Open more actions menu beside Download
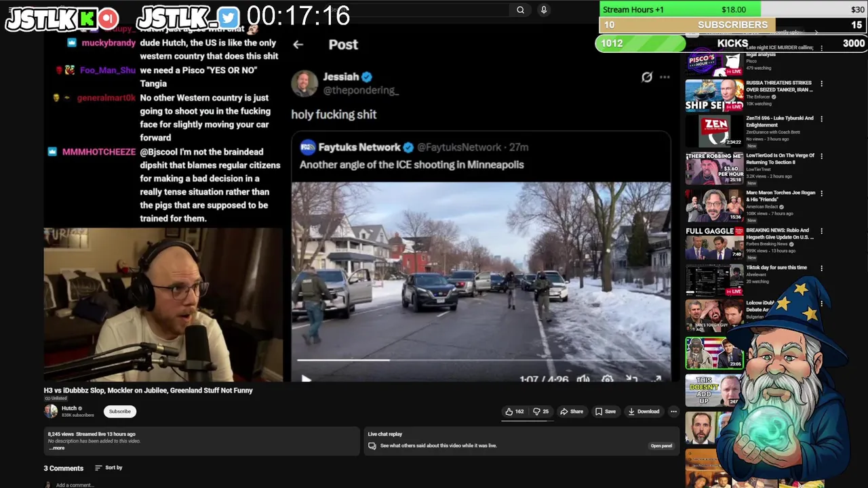Image resolution: width=868 pixels, height=488 pixels. (673, 411)
